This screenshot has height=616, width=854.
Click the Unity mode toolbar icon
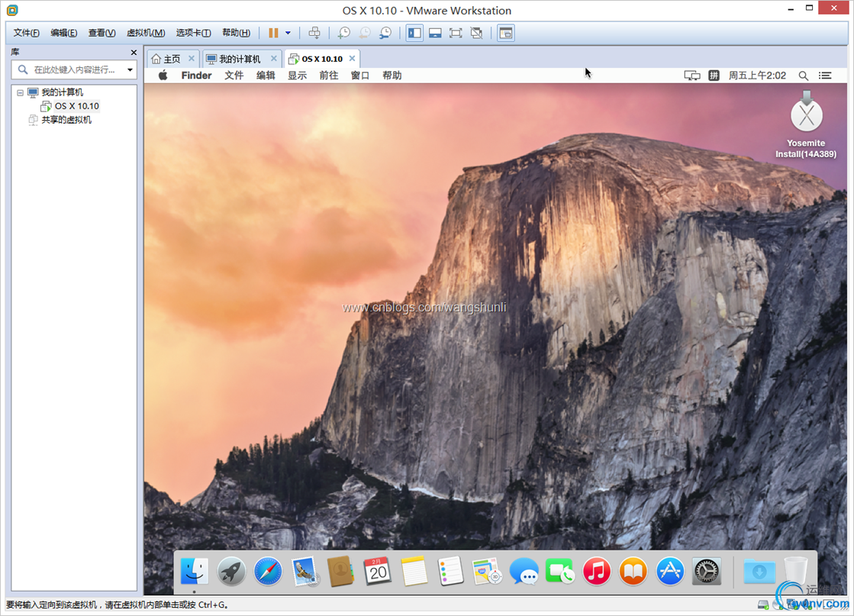[476, 33]
